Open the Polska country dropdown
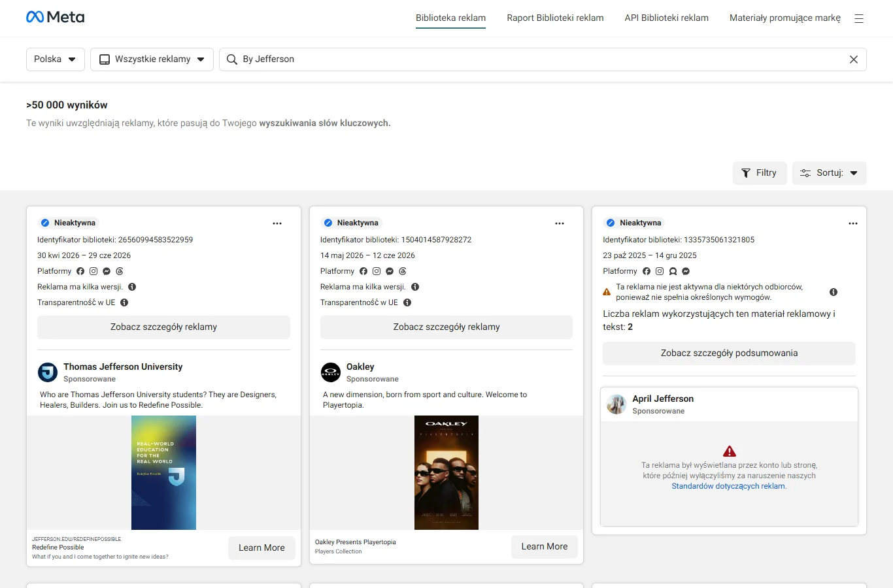The height and width of the screenshot is (588, 893). click(x=56, y=59)
